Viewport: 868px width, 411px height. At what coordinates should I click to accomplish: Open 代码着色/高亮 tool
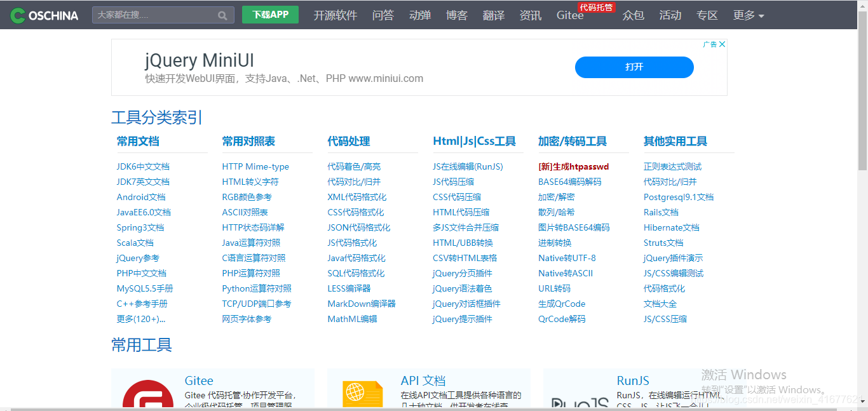[354, 166]
